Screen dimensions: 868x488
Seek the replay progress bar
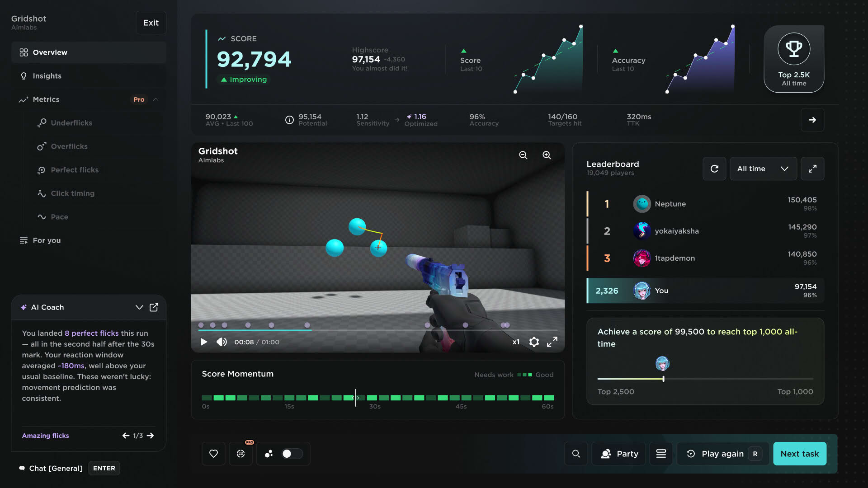point(377,330)
